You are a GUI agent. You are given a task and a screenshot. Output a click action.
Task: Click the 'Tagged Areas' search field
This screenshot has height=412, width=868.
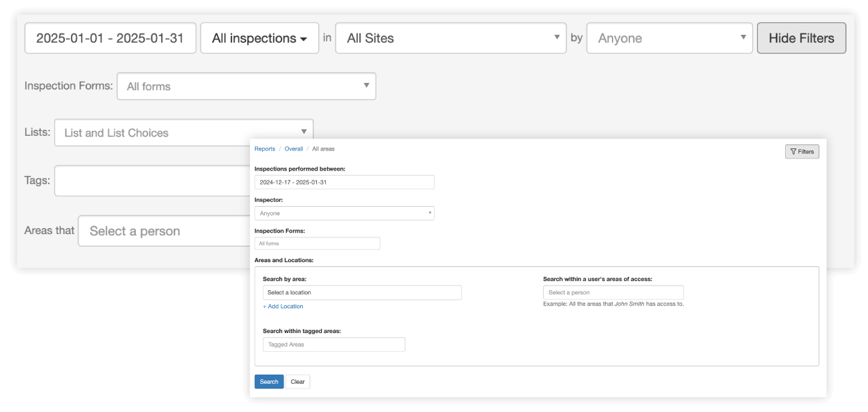pos(334,344)
